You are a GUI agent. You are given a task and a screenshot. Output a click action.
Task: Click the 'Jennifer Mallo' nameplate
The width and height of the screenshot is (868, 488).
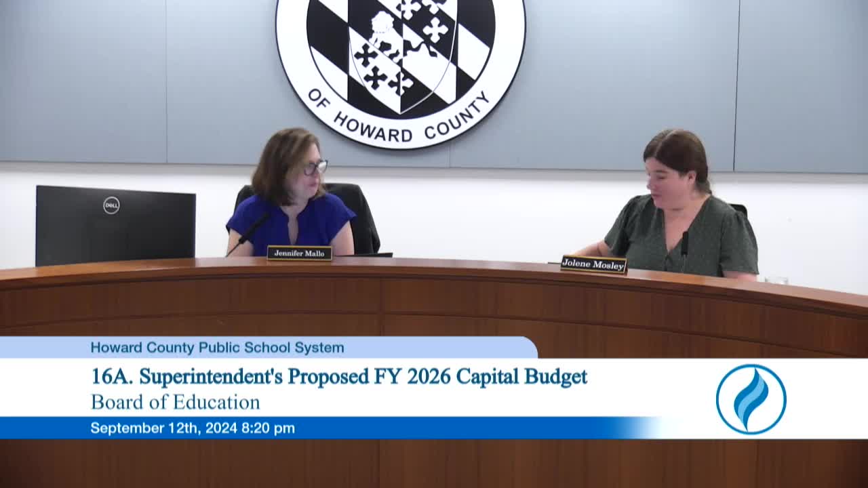(299, 253)
